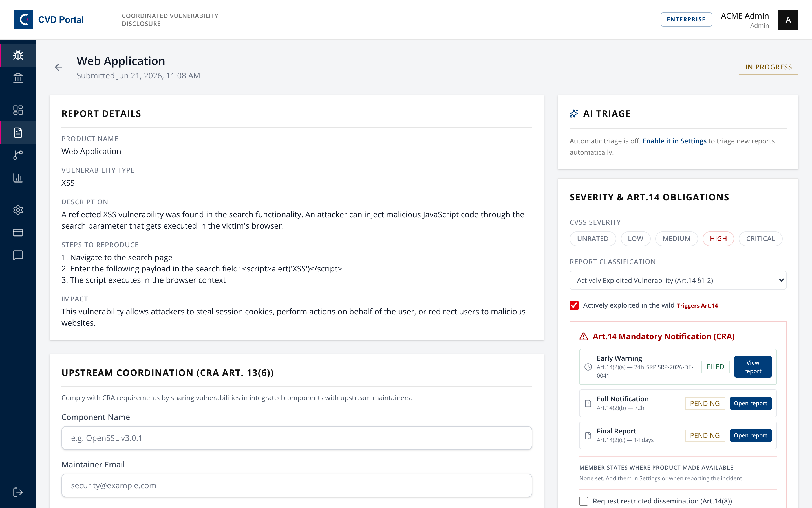
Task: Click the Maintainer Email input field
Action: point(297,485)
